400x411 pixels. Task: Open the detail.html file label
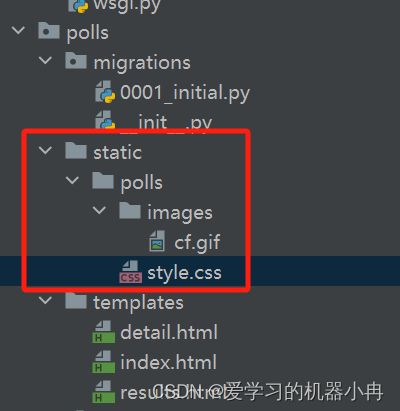[x=169, y=332]
